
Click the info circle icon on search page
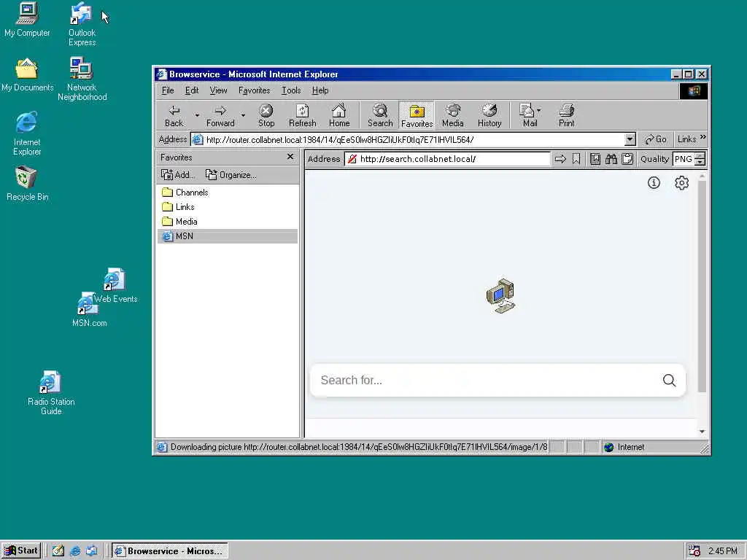654,182
